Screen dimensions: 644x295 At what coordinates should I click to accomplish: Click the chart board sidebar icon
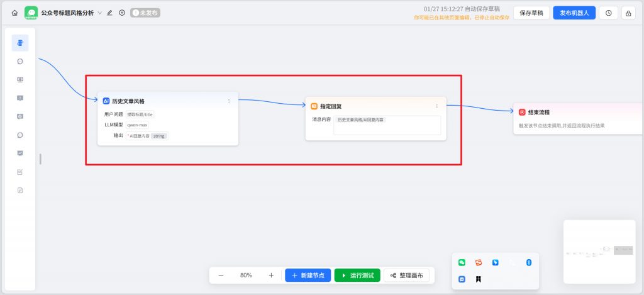(x=20, y=153)
